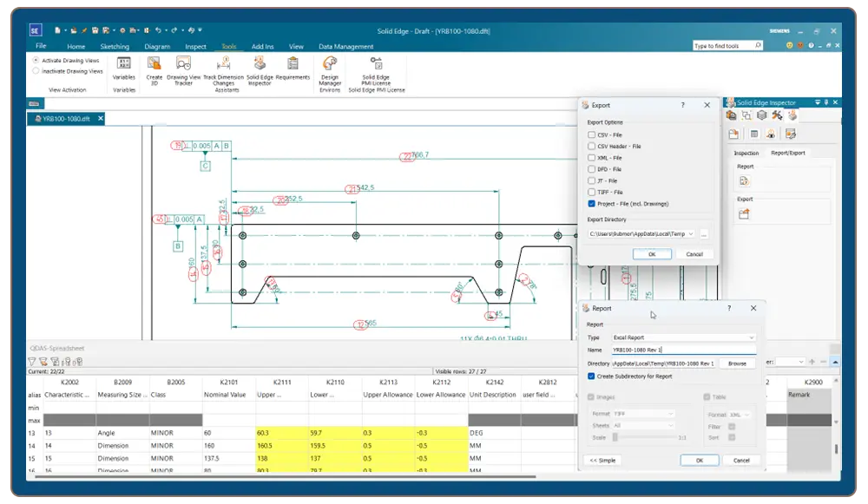
Task: Switch to the Inspect ribbon tab
Action: click(195, 47)
